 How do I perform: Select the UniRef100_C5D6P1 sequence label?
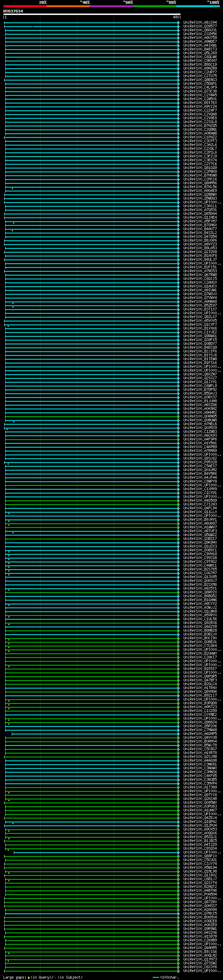tap(200, 84)
